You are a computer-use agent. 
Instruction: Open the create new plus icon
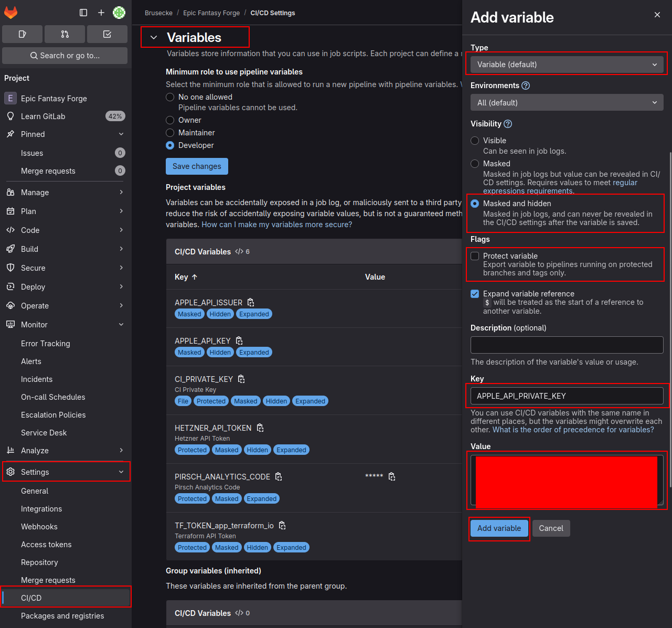point(101,12)
